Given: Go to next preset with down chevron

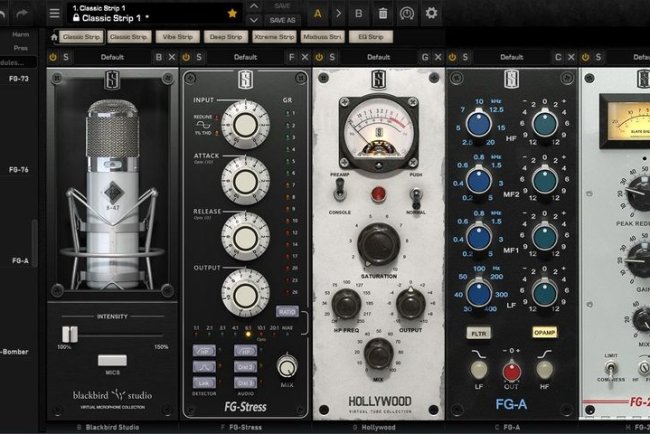Looking at the screenshot, I should (254, 20).
